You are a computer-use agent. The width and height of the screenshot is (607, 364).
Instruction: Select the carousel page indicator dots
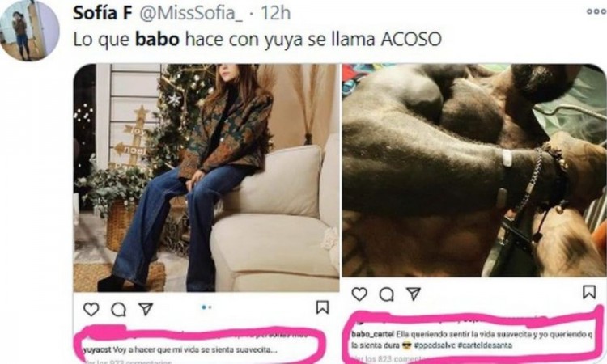pos(206,307)
